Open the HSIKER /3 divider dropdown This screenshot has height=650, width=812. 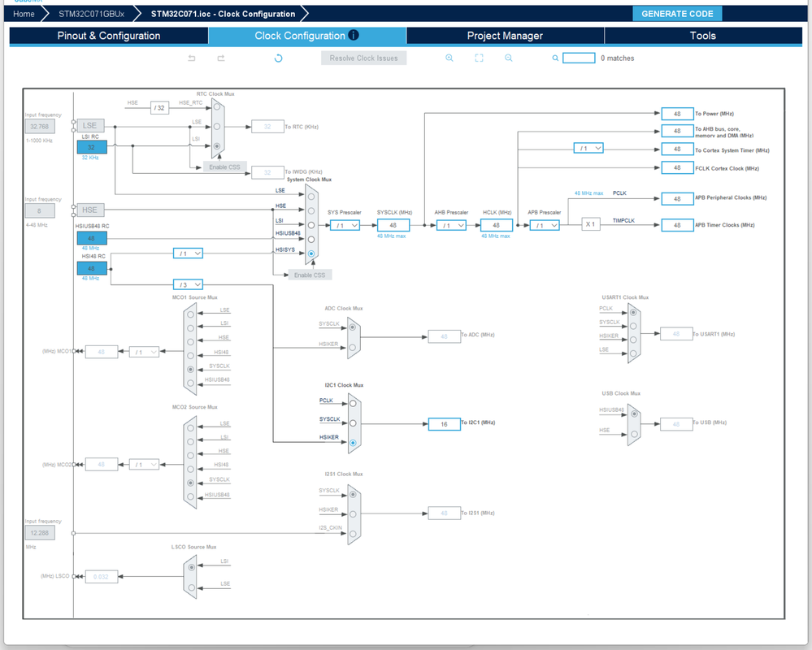188,284
